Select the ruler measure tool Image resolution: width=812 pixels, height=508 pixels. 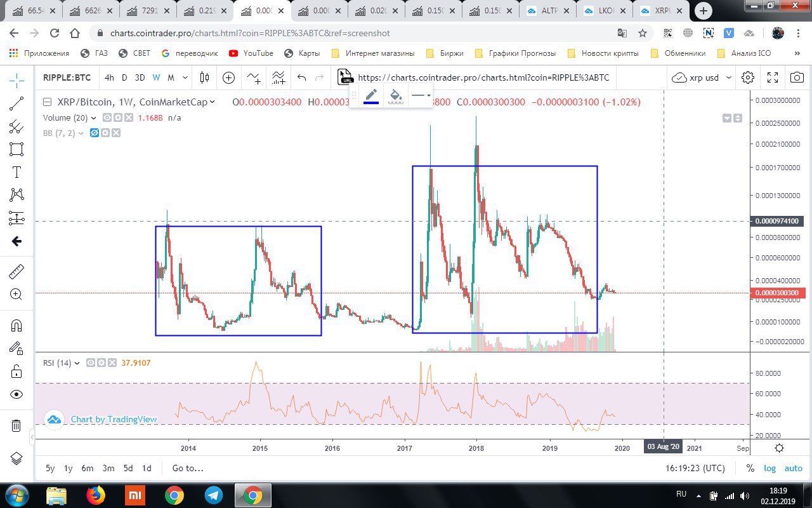(16, 272)
